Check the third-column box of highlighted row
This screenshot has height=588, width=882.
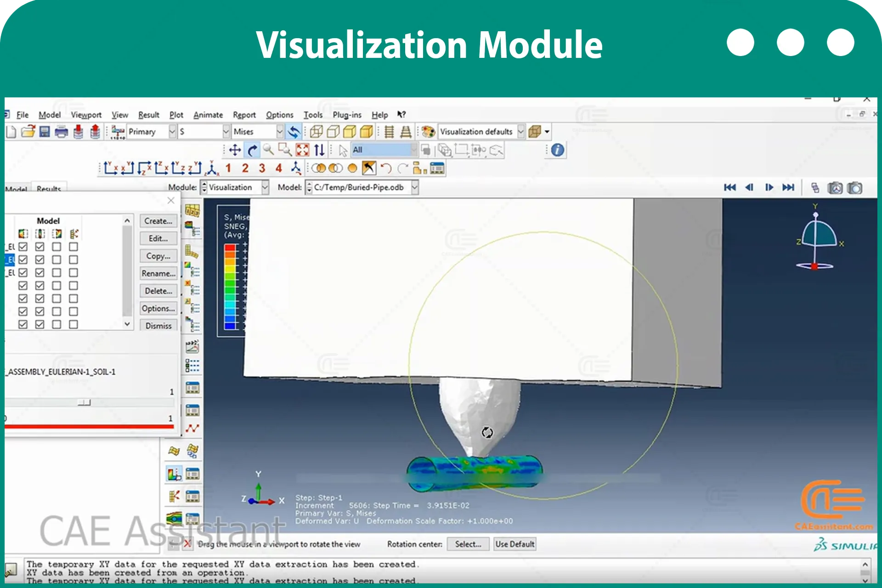57,260
